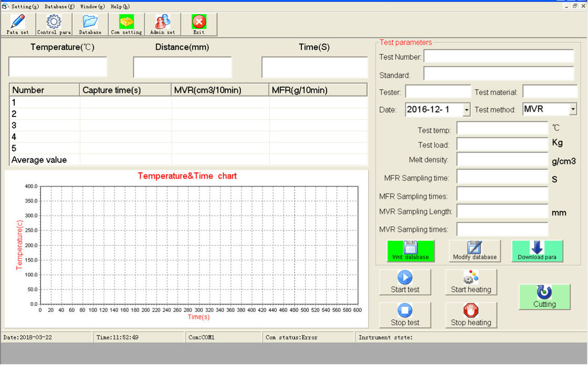Click the red Exit icon

pos(198,24)
